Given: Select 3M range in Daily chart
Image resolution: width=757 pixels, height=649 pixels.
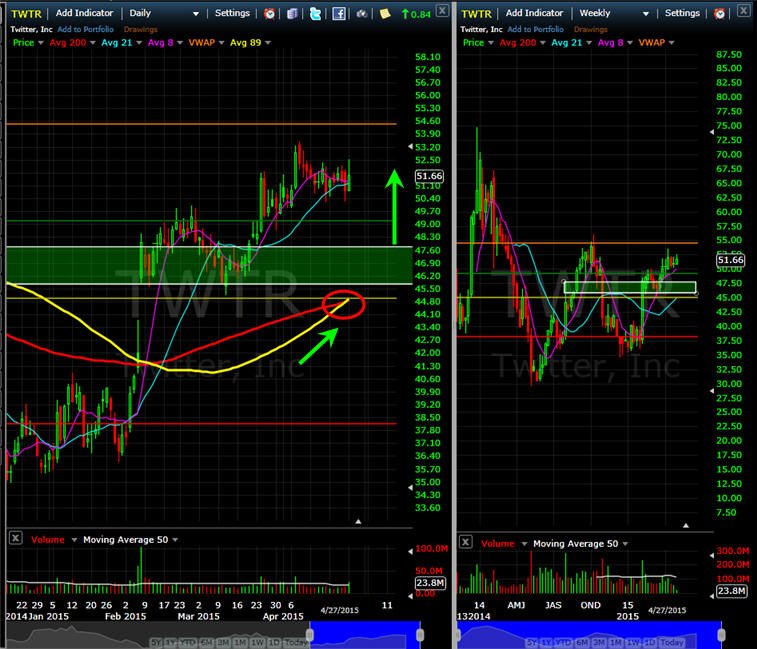Looking at the screenshot, I should click(223, 643).
